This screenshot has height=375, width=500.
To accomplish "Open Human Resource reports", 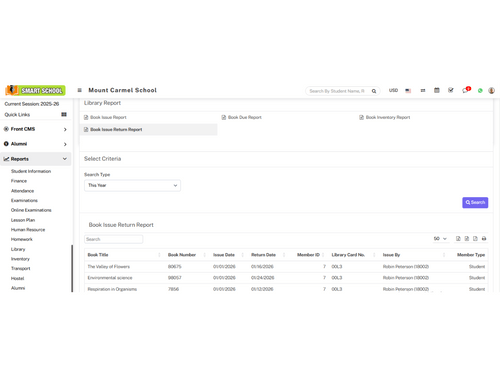I will 28,230.
